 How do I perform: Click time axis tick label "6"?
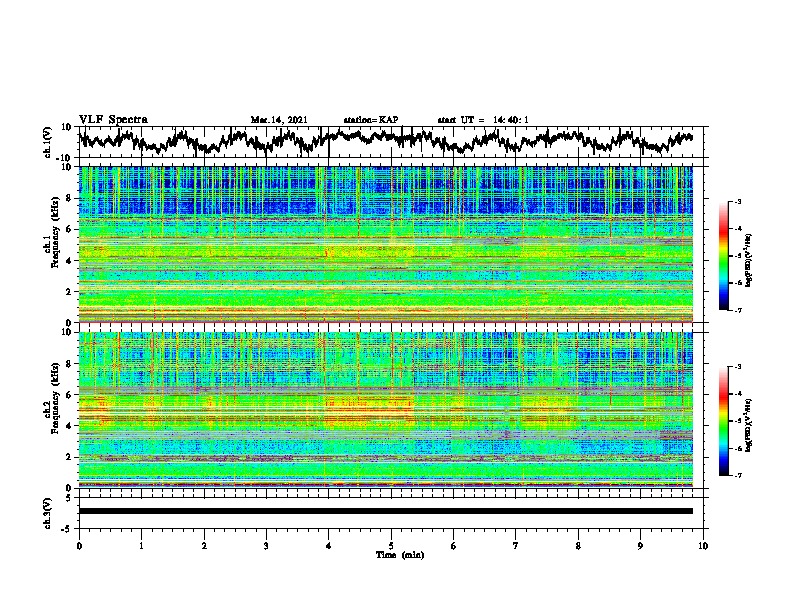tap(454, 546)
